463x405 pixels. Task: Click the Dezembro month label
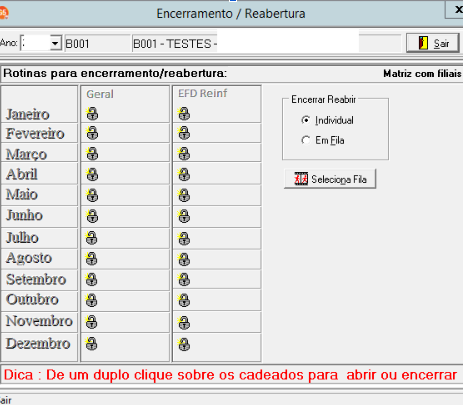(38, 344)
